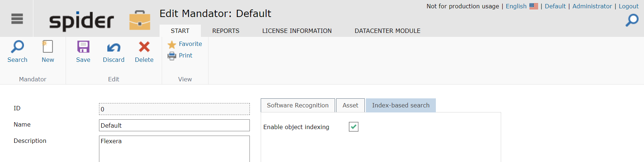Click the Logout link
This screenshot has width=644, height=162.
[x=628, y=6]
